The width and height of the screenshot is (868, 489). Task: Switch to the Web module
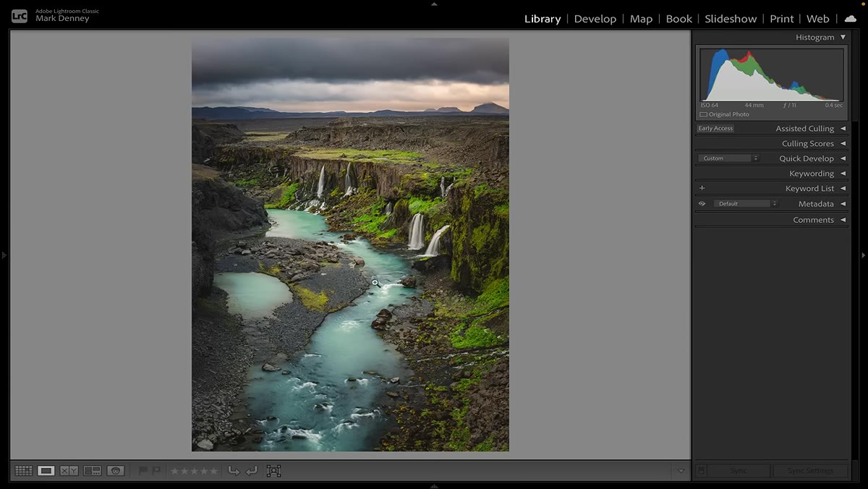817,19
